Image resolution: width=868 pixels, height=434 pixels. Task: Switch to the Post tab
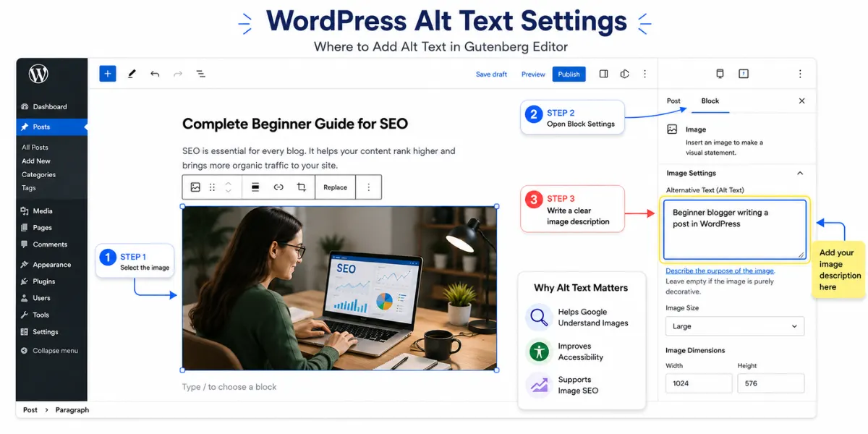[x=673, y=101]
